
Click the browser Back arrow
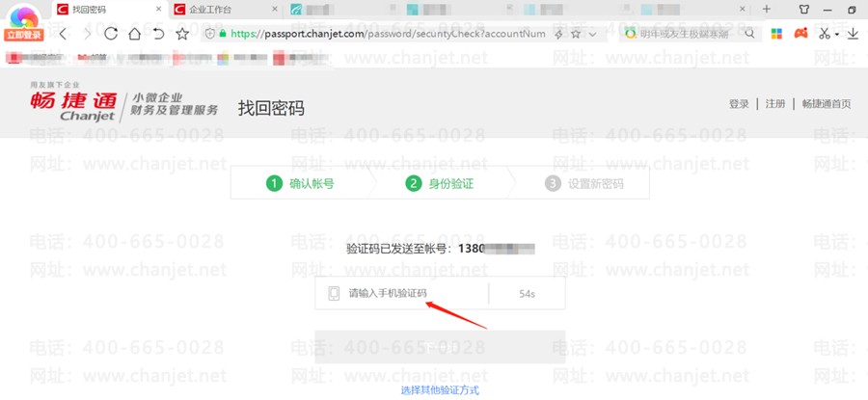pyautogui.click(x=63, y=35)
